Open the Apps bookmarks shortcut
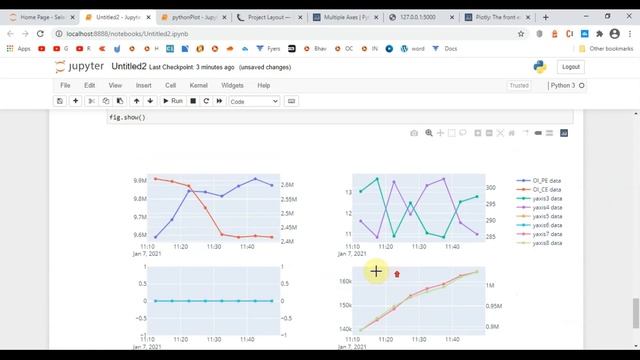640x360 pixels. coord(19,49)
